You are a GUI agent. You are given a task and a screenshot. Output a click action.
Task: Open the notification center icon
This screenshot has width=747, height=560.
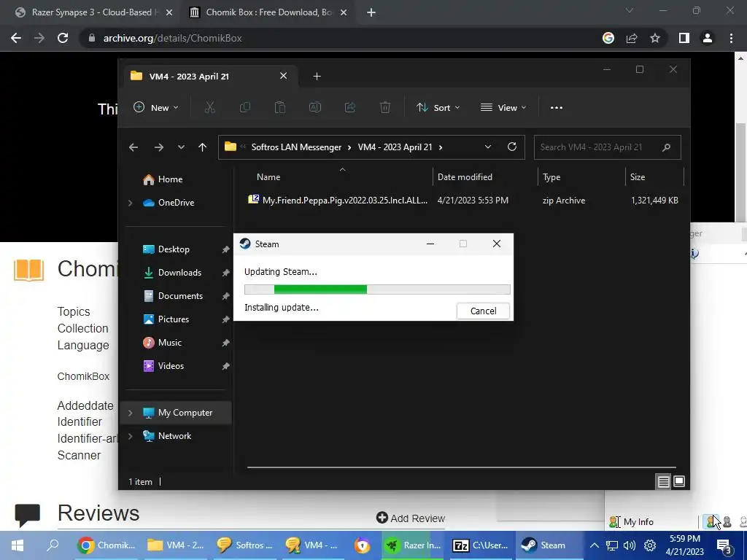[x=724, y=545]
